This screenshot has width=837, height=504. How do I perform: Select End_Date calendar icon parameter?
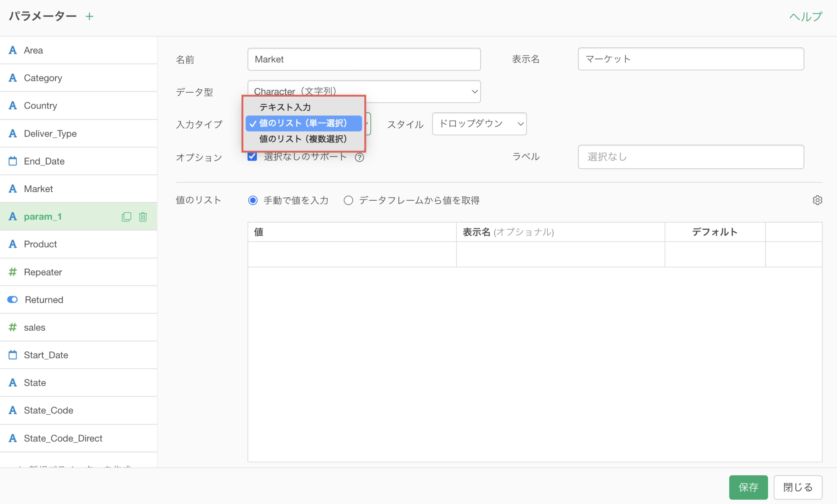pos(13,161)
